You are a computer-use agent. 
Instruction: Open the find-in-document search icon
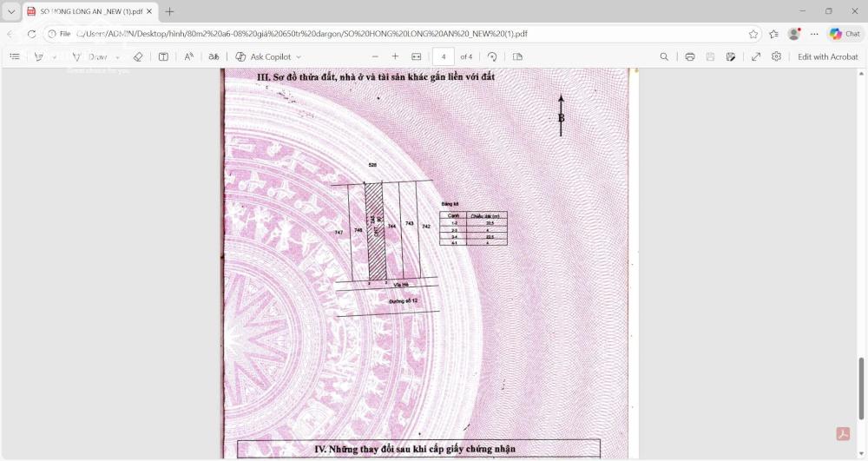pyautogui.click(x=664, y=56)
